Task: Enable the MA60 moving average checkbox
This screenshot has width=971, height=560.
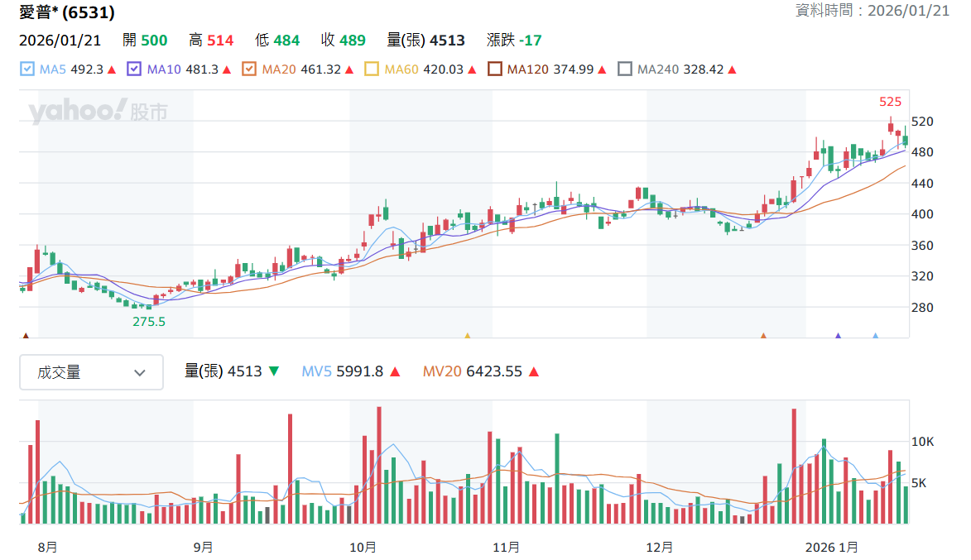Action: tap(372, 69)
